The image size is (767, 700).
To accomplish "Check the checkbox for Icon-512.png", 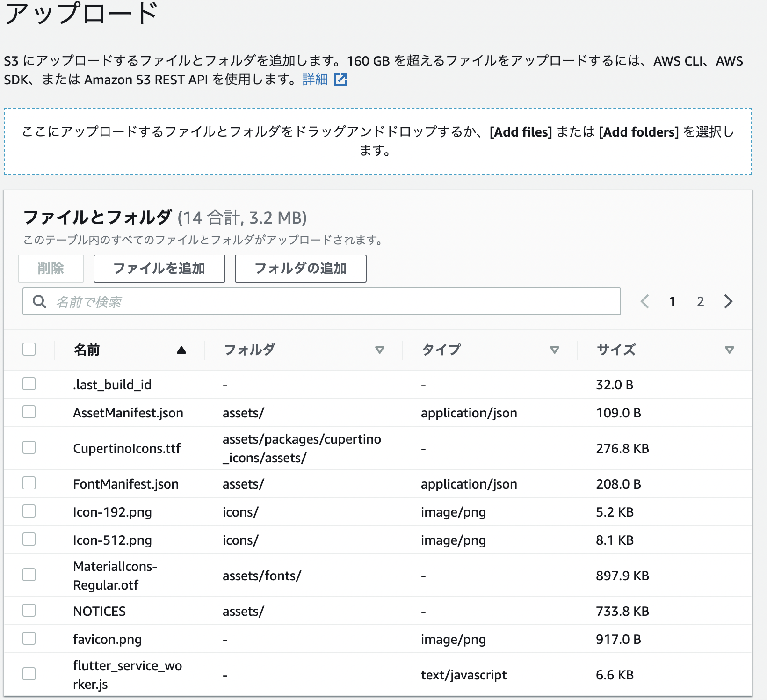I will [x=29, y=539].
